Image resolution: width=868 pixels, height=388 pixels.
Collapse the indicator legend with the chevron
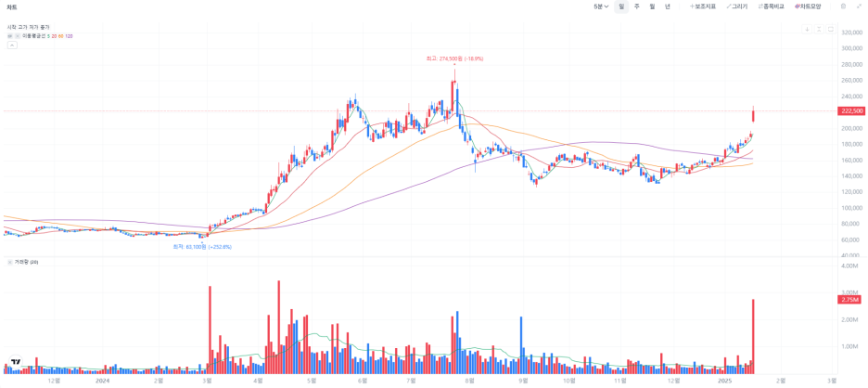coord(12,45)
